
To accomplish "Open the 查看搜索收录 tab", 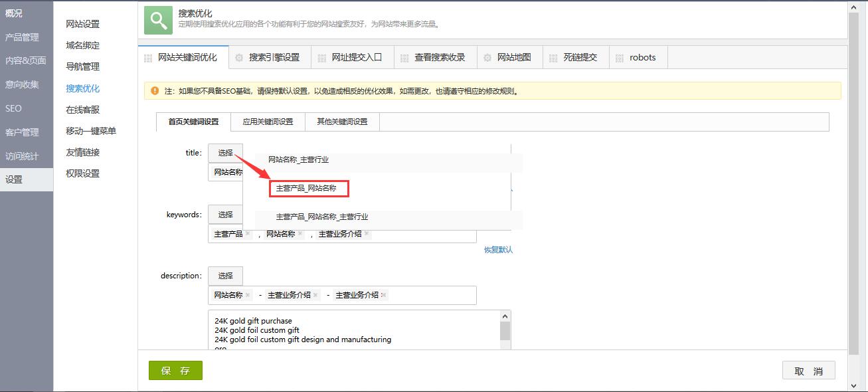I will [x=440, y=58].
